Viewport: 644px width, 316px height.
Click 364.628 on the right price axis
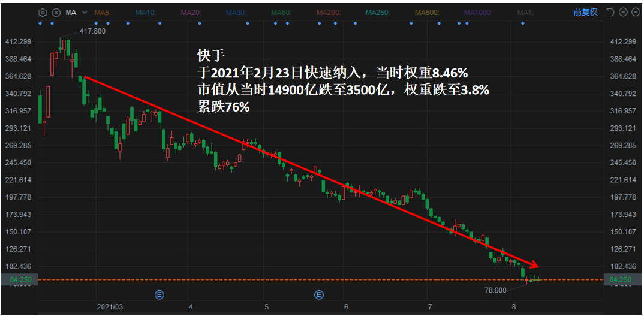coord(624,76)
